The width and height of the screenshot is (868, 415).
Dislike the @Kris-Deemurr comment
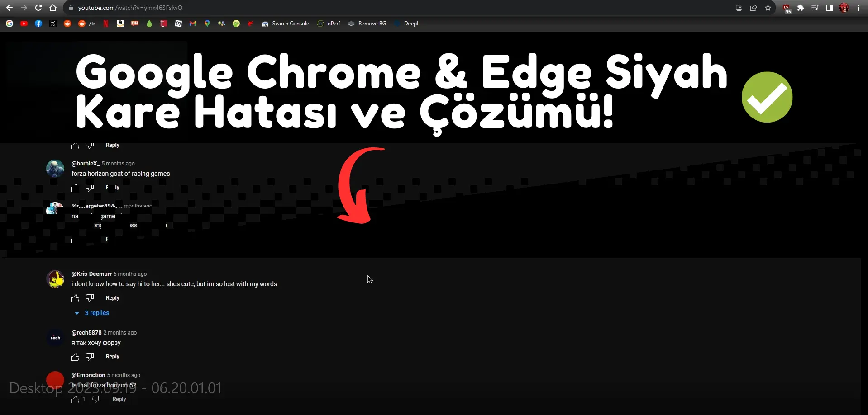90,298
